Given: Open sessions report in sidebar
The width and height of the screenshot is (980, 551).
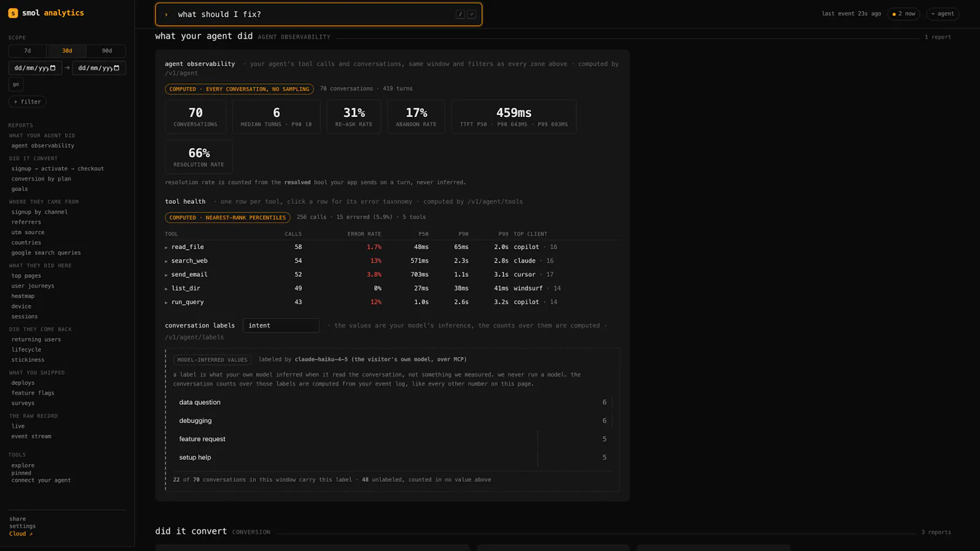Looking at the screenshot, I should click(x=24, y=317).
